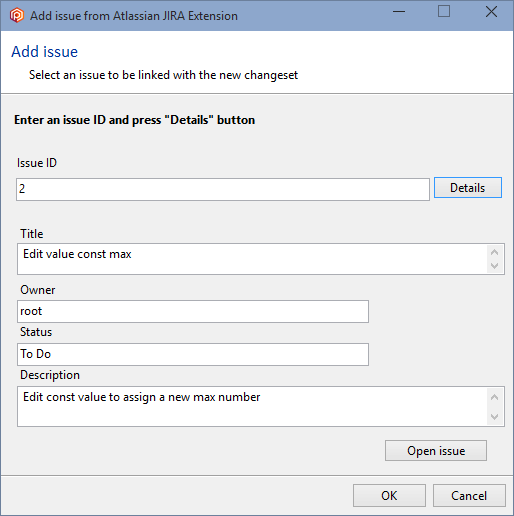Click Title box scroll down arrow

[x=495, y=266]
